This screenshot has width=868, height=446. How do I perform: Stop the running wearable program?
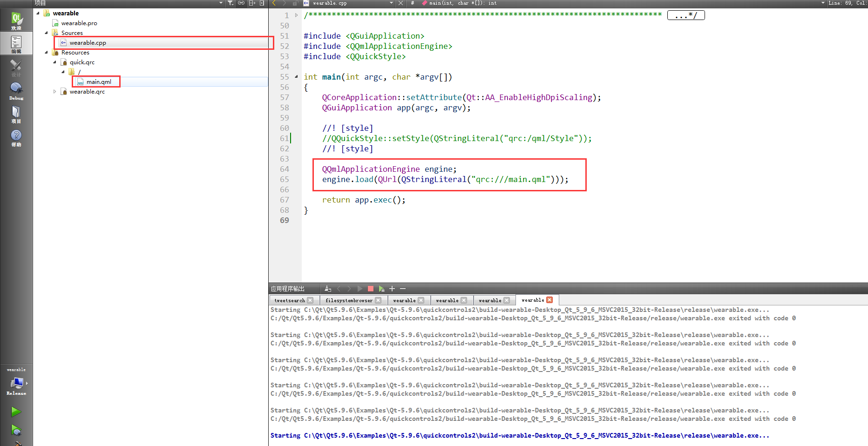click(x=371, y=289)
